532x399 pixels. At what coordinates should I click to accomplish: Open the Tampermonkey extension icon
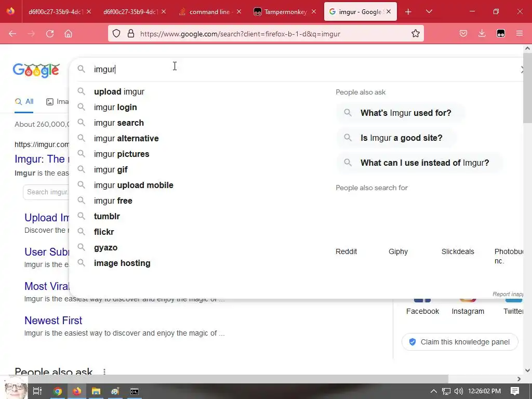501,34
